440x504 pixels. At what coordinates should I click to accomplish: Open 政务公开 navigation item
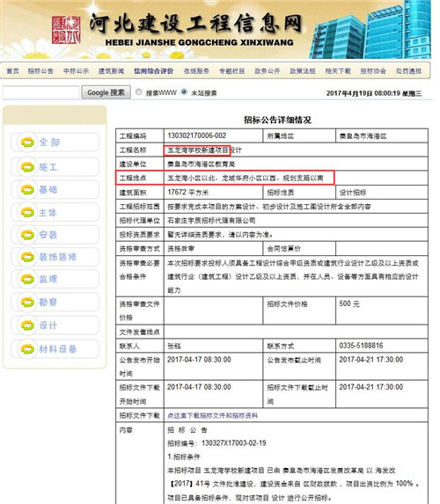(x=268, y=71)
